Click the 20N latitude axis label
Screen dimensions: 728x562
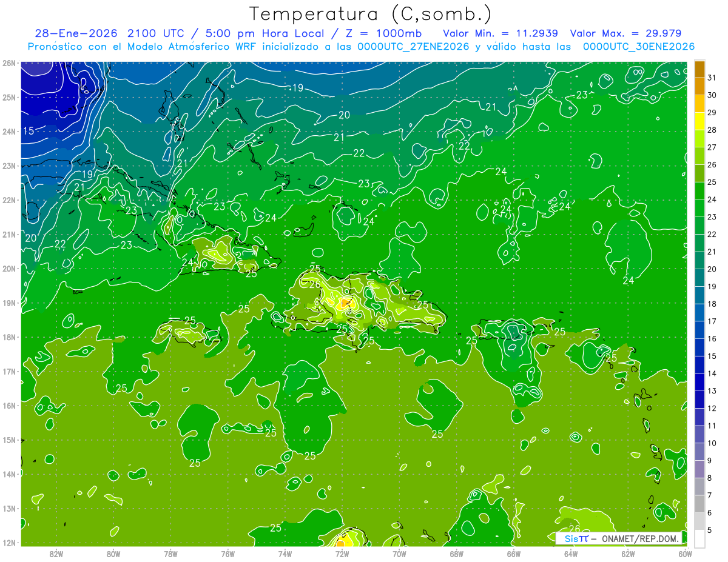coord(8,269)
